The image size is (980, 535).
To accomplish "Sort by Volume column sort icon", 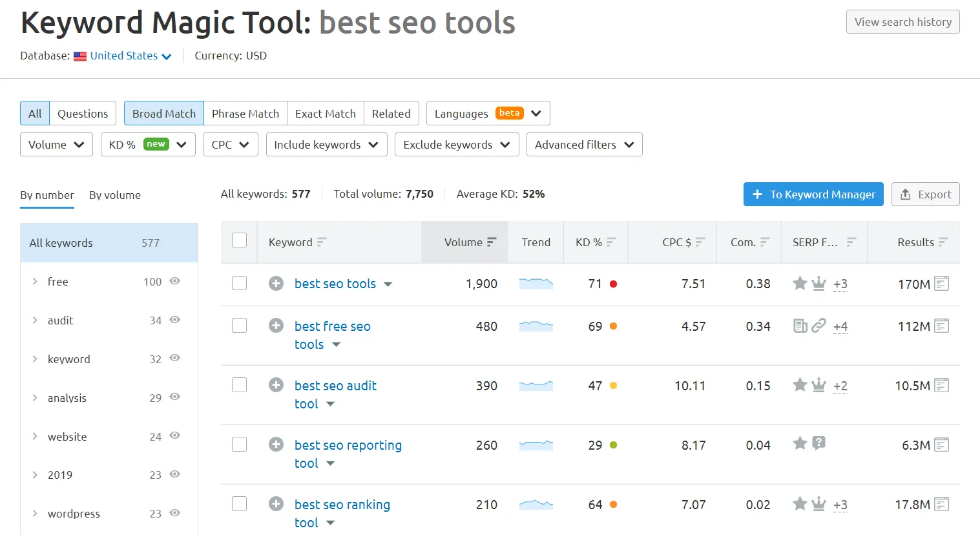I will click(492, 242).
